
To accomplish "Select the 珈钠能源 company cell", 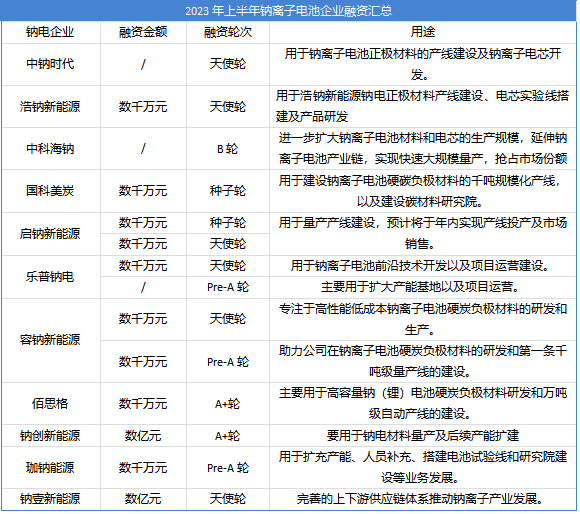I will (x=50, y=468).
